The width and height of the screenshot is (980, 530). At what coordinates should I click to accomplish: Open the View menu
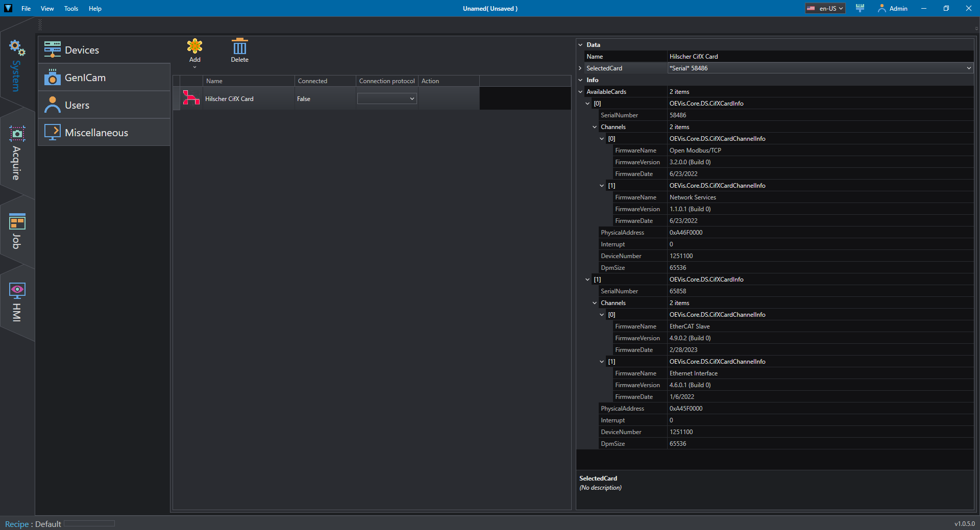click(x=47, y=9)
